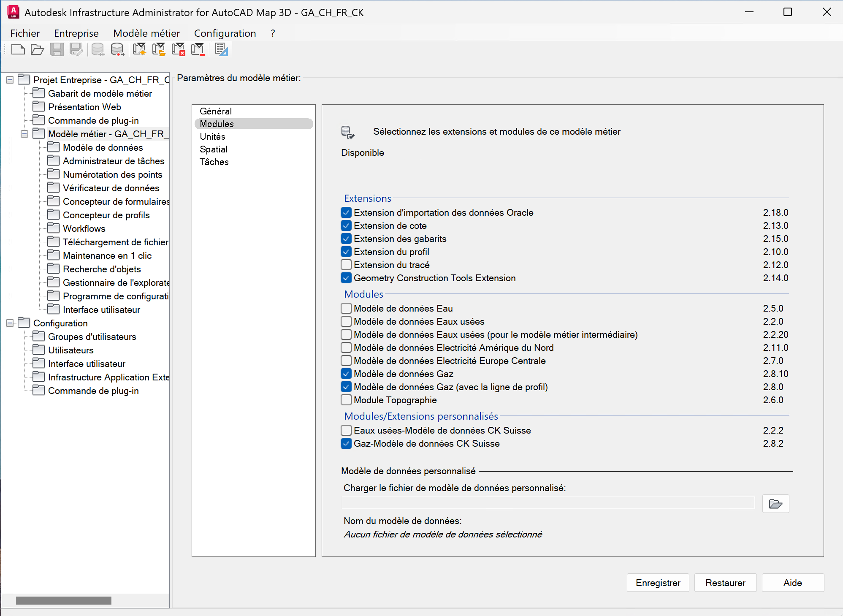843x616 pixels.
Task: Check the Module Topographie checkbox
Action: [346, 400]
